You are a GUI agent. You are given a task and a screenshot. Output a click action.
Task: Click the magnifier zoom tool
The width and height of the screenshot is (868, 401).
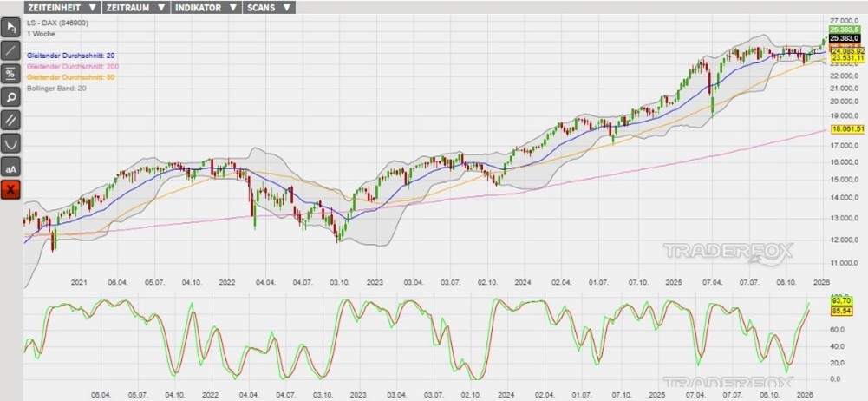(11, 96)
